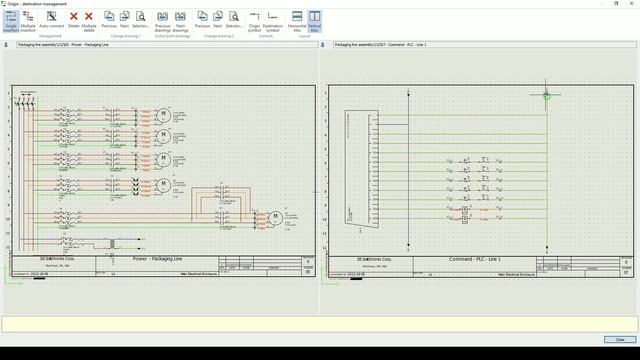
Task: Select the third motor M symbol from the top
Action: [164, 159]
